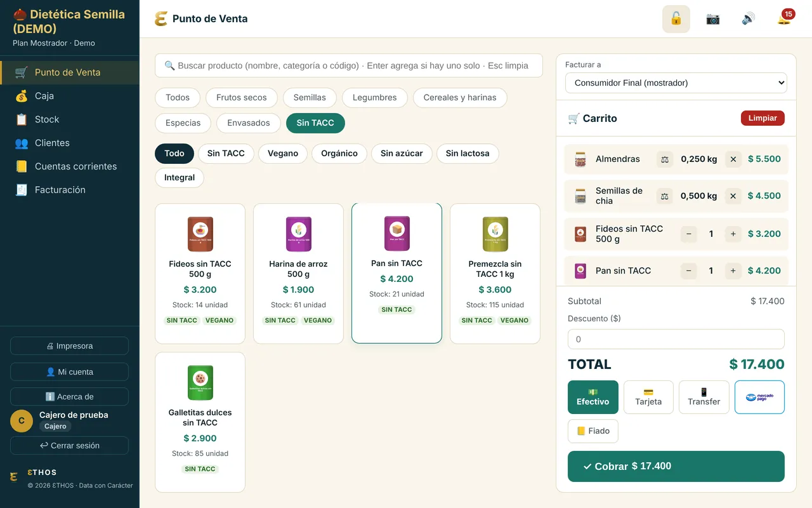Click the product search field
This screenshot has height=508, width=812.
(349, 65)
